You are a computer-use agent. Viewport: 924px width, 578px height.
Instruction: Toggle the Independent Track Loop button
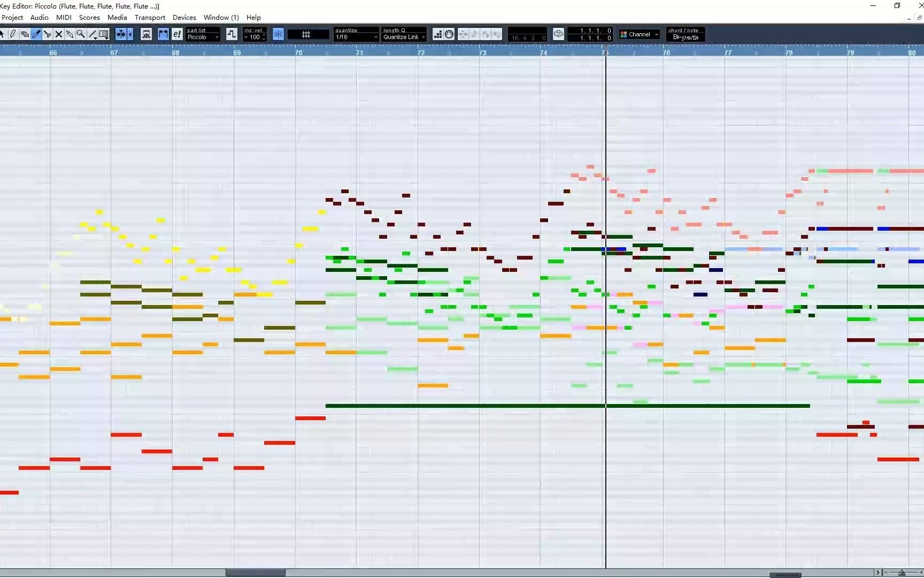click(558, 34)
